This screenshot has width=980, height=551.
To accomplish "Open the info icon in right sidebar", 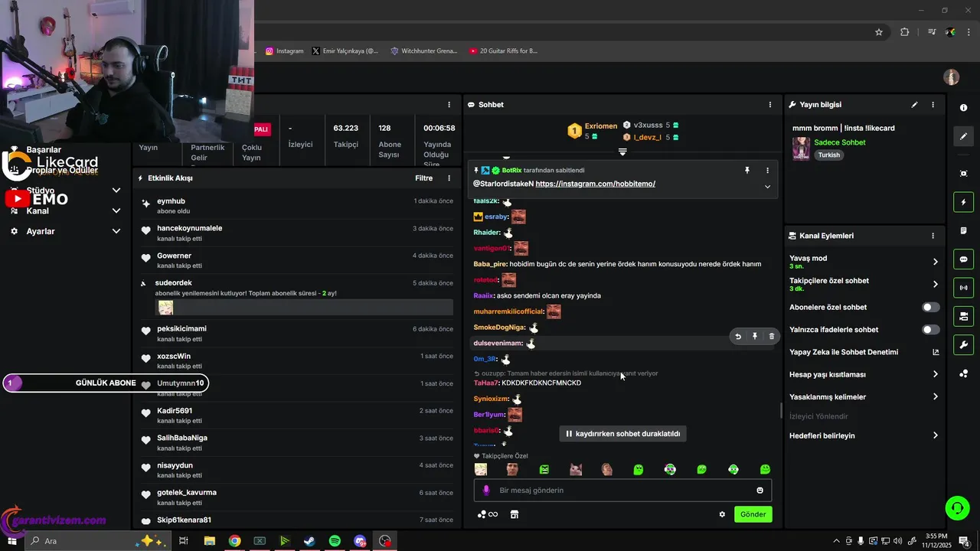I will (963, 108).
